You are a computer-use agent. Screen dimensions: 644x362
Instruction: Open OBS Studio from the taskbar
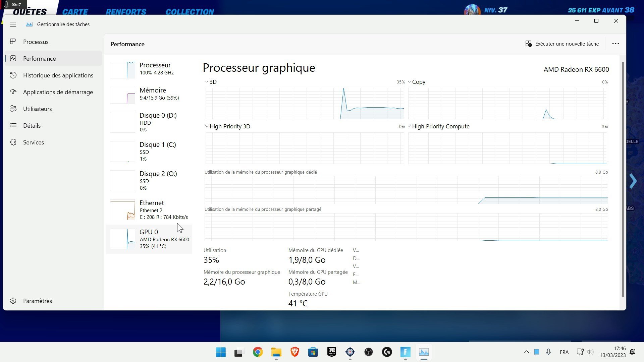coord(368,352)
